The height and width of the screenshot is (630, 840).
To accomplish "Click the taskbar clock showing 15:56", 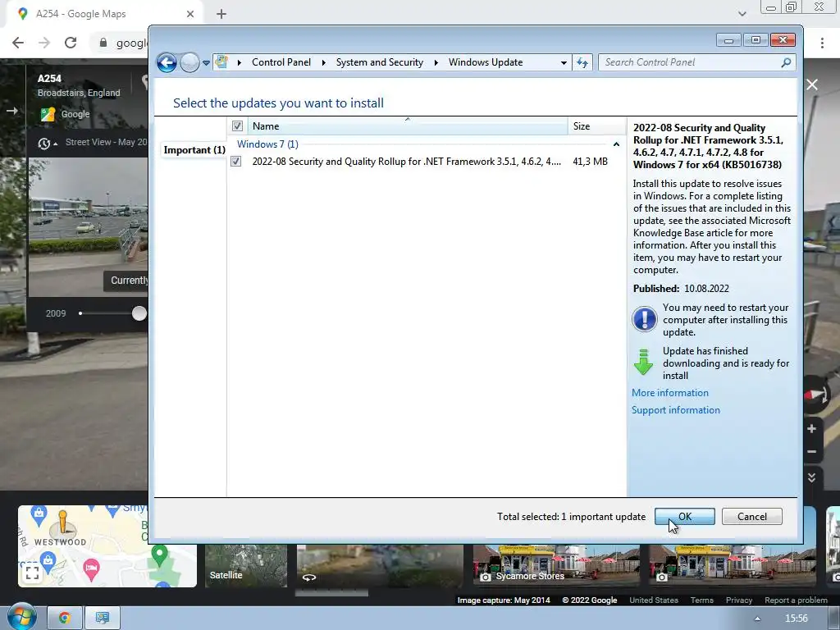I will click(x=796, y=619).
